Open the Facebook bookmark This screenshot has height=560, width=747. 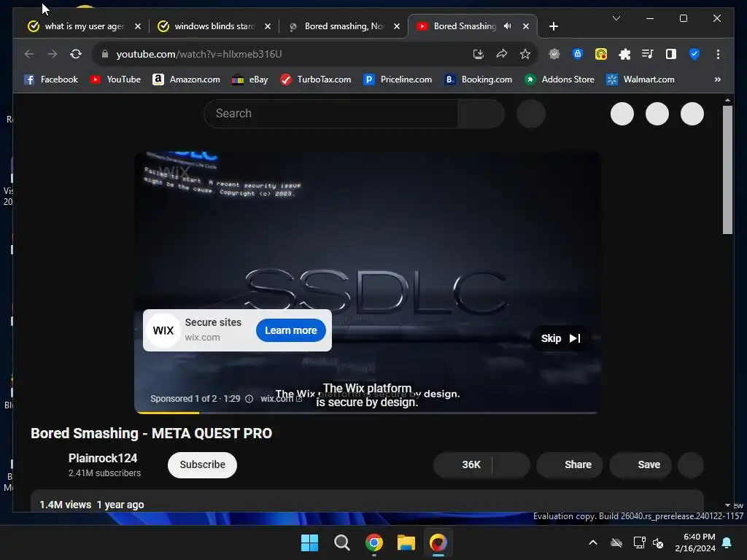(x=51, y=79)
